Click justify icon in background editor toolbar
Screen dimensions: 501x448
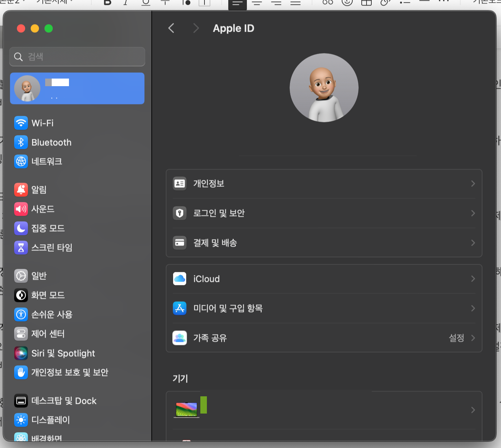click(x=295, y=3)
